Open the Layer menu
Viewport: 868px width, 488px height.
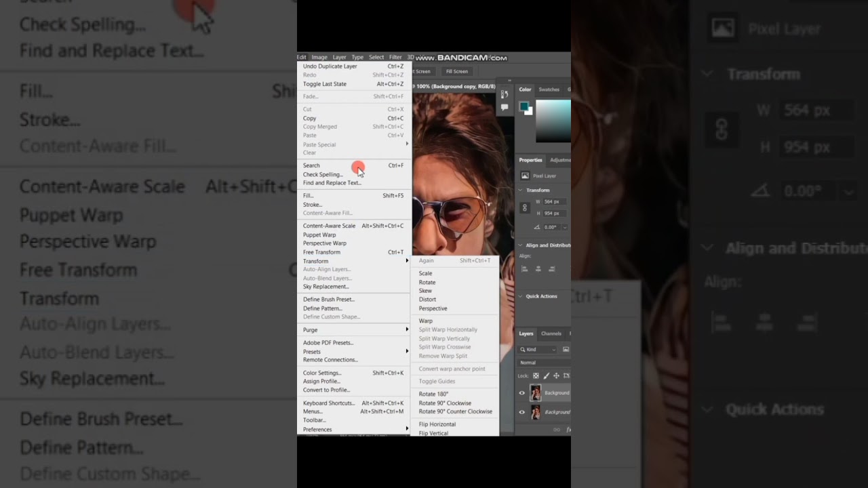click(x=339, y=58)
